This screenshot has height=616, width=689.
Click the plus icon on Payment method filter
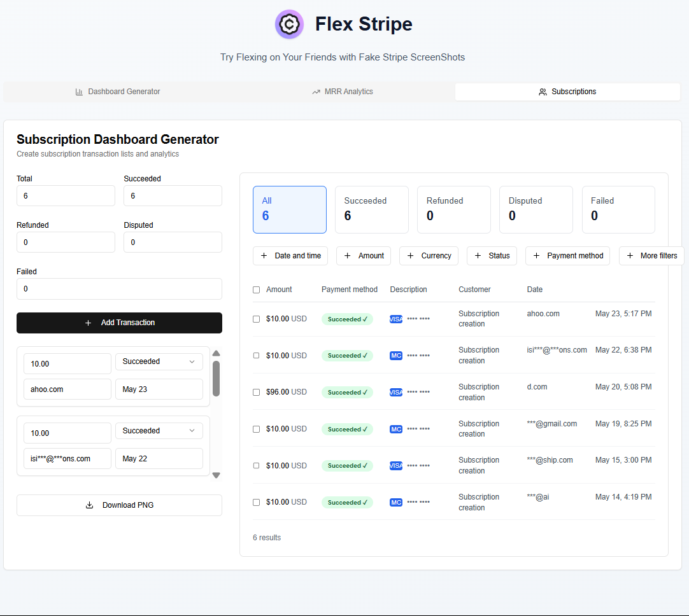(x=536, y=256)
